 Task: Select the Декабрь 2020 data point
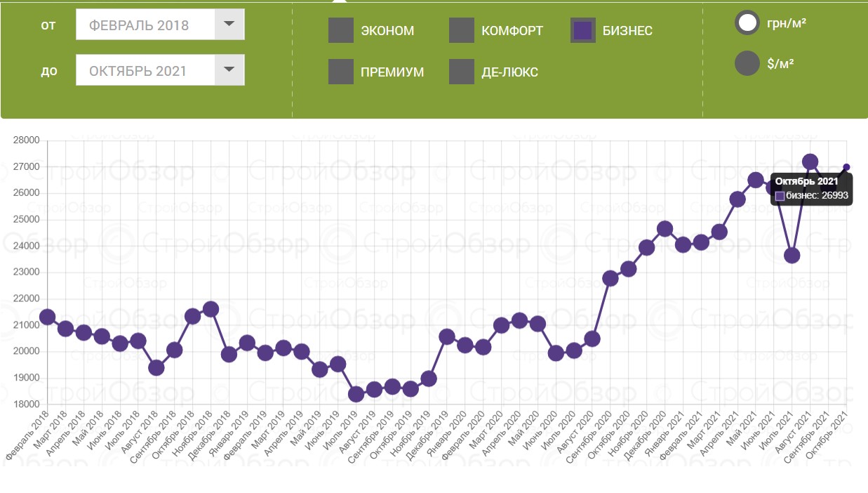click(665, 229)
